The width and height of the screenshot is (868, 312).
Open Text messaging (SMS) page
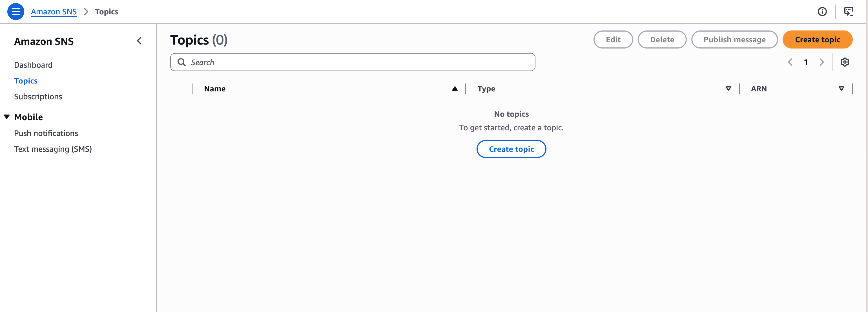pos(53,149)
